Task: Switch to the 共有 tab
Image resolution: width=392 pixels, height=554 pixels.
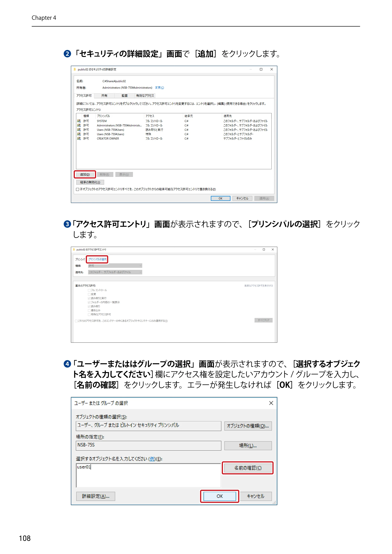Action: click(104, 96)
